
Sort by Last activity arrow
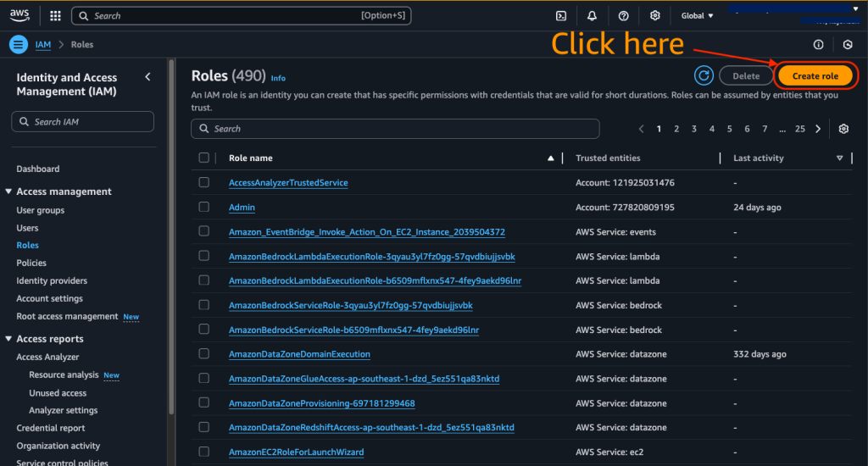click(840, 158)
